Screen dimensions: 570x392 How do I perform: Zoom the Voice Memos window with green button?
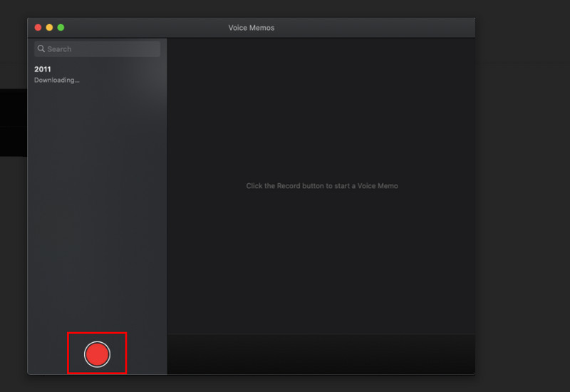[61, 28]
